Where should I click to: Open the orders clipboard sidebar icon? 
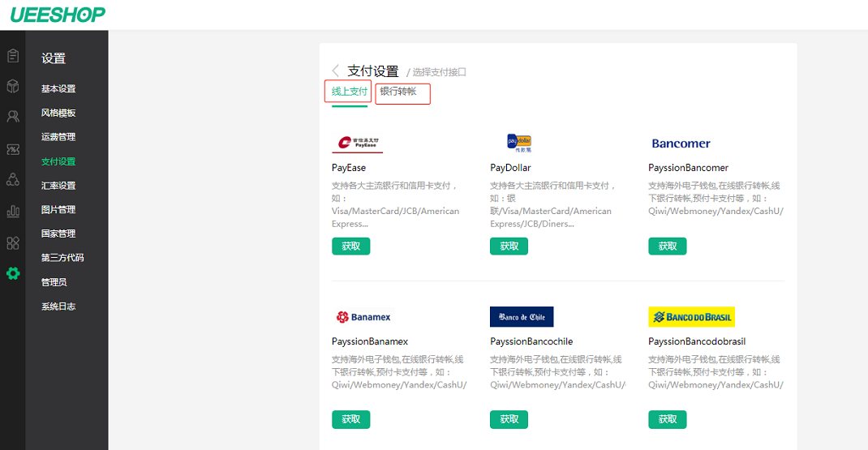pyautogui.click(x=13, y=55)
